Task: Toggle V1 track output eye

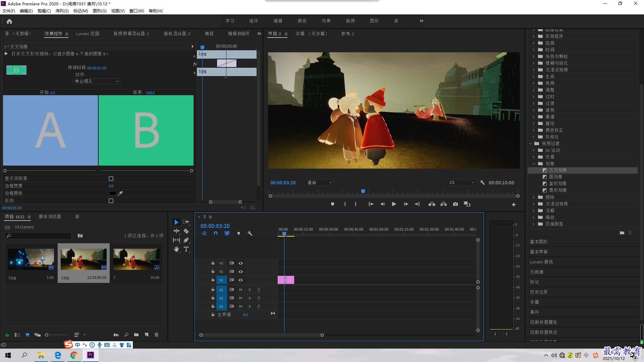Action: pyautogui.click(x=240, y=280)
